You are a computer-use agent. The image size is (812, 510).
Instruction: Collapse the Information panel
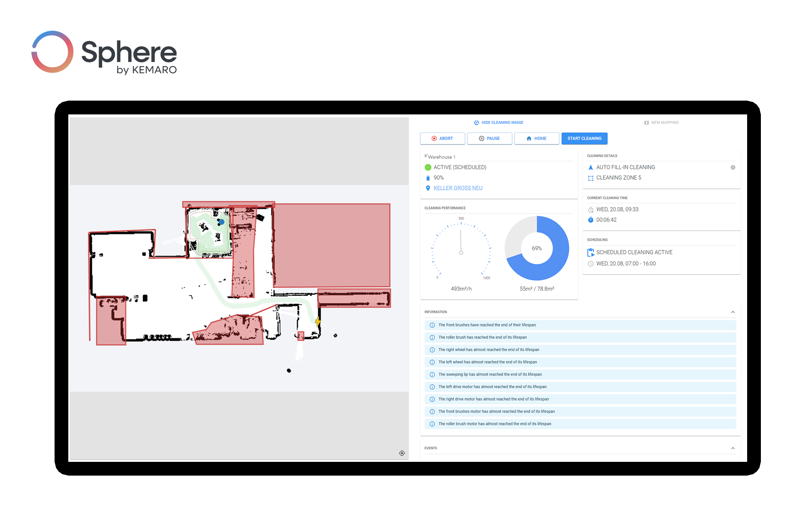click(x=733, y=312)
